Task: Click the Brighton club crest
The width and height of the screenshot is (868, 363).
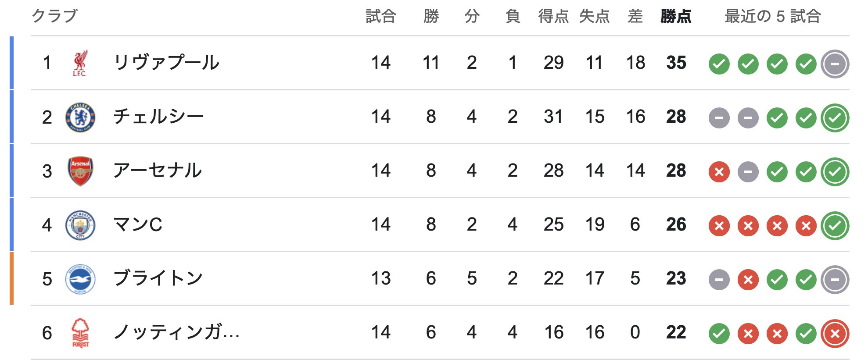Action: coord(80,279)
